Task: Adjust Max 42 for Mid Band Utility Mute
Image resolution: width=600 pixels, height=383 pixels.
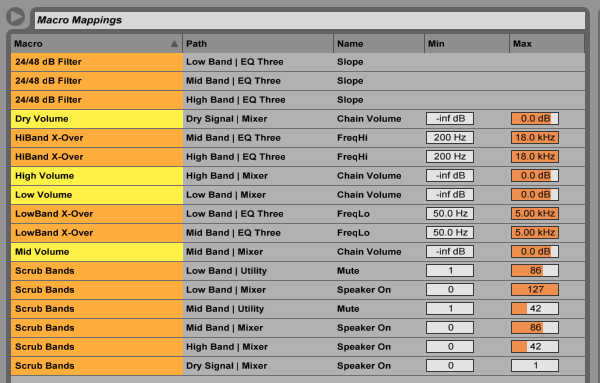Action: (535, 309)
